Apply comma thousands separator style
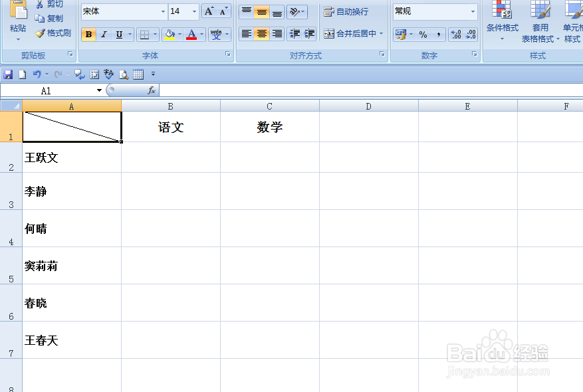The width and height of the screenshot is (583, 392). (x=438, y=35)
